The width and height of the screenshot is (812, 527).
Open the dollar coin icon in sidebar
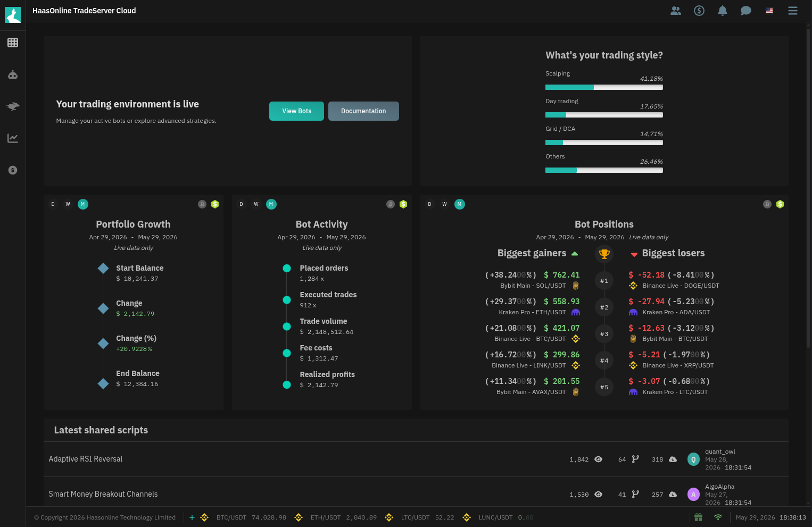[x=13, y=170]
